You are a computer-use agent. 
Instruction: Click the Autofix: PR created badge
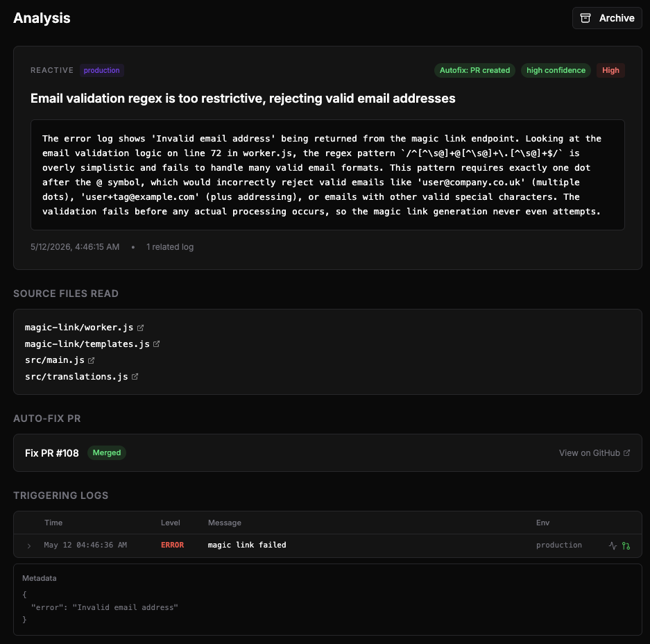(474, 70)
